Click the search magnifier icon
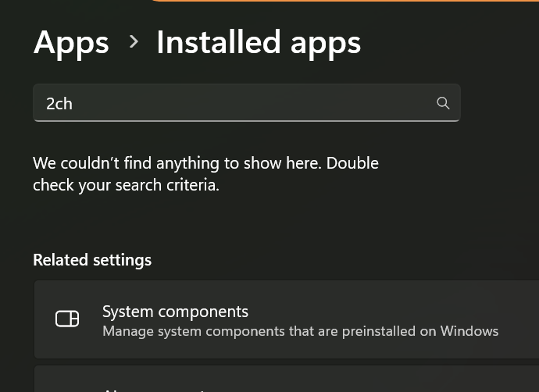539x392 pixels. click(x=443, y=103)
